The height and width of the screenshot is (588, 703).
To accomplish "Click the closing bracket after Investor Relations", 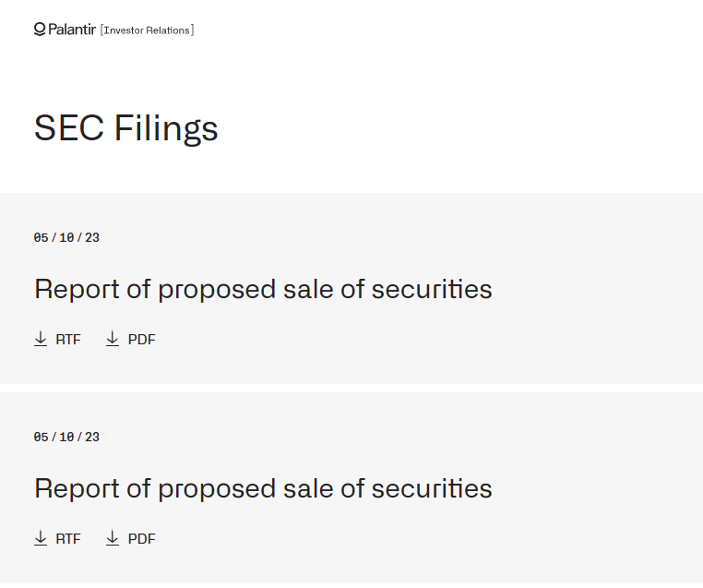I will [192, 30].
